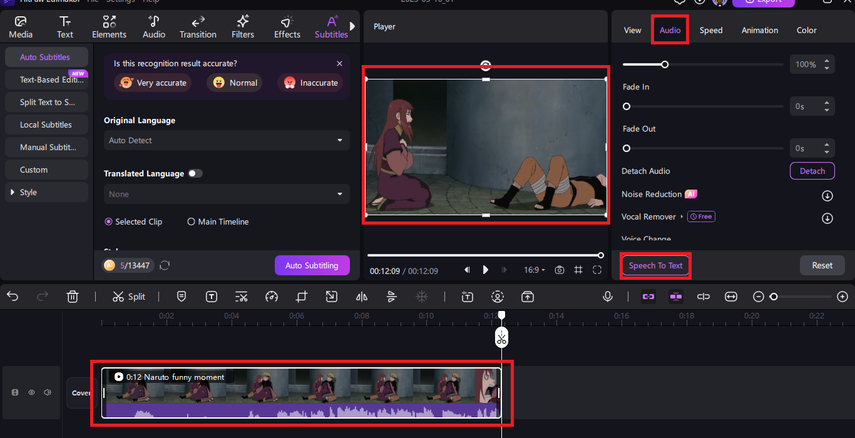Viewport: 855px width, 438px height.
Task: Click the microphone voiceover record icon
Action: point(607,296)
